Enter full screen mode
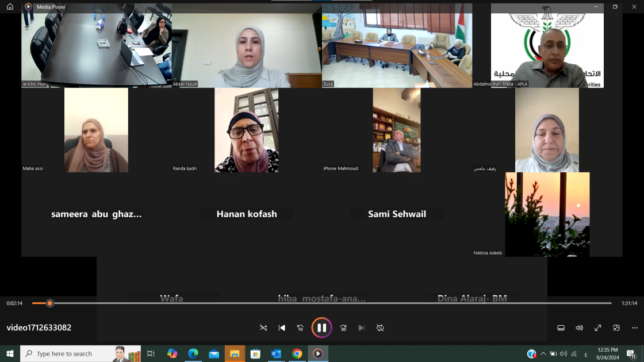644x362 pixels. coord(597,328)
